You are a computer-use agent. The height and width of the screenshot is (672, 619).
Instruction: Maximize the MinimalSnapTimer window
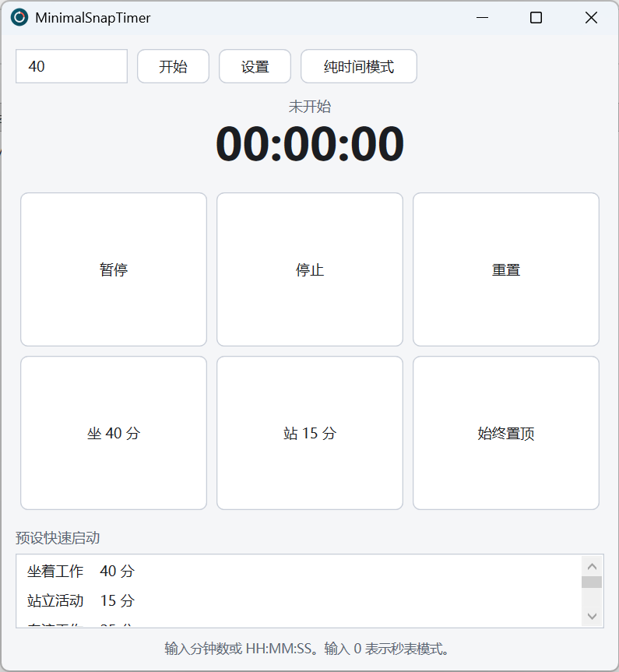tap(536, 18)
